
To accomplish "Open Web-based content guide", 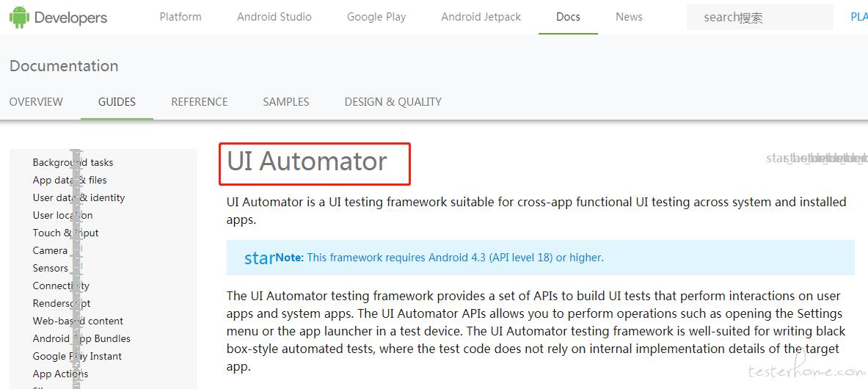I will pos(78,321).
